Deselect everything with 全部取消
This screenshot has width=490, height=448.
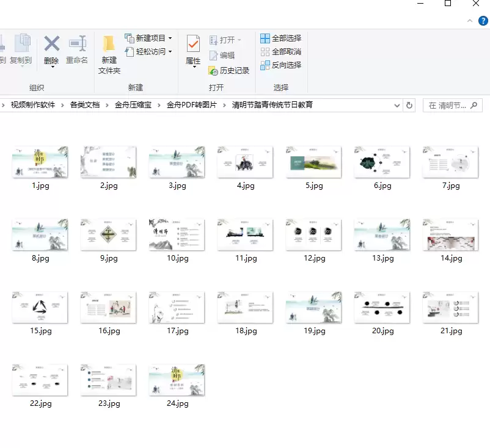point(280,51)
